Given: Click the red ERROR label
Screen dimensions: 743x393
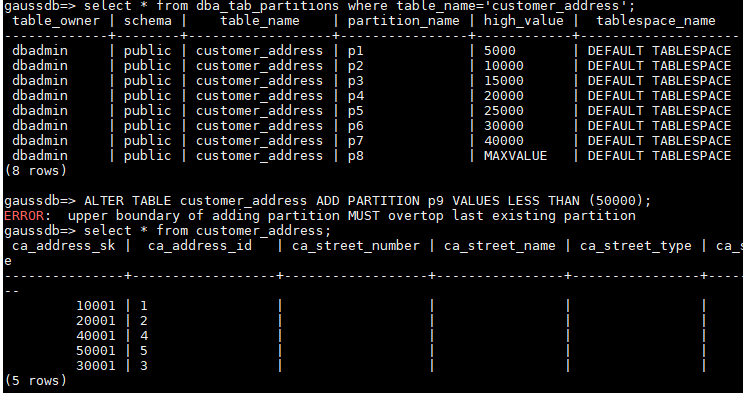Looking at the screenshot, I should coord(24,216).
